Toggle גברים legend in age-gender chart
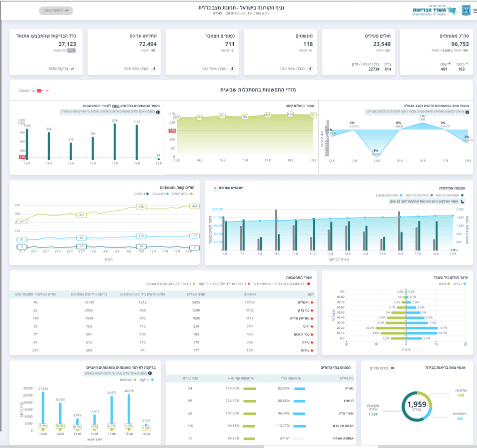 pyautogui.click(x=459, y=283)
